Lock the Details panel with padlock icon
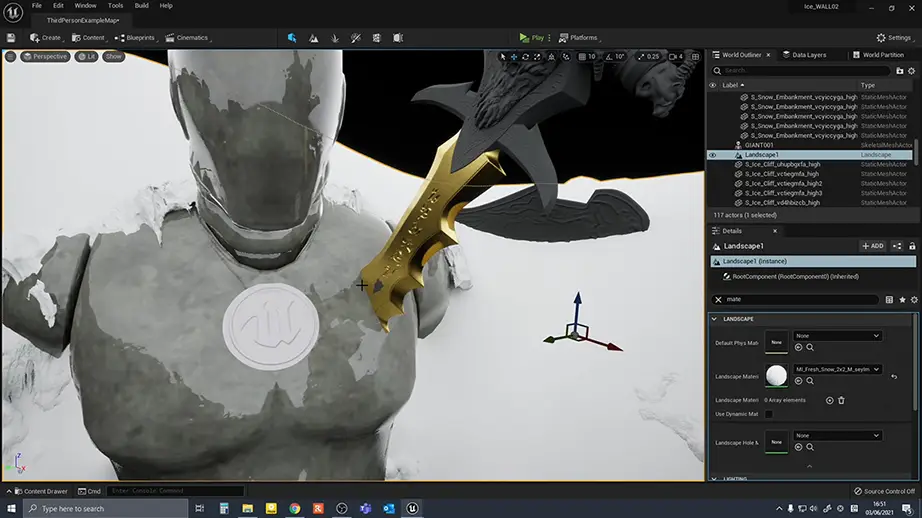 point(913,246)
